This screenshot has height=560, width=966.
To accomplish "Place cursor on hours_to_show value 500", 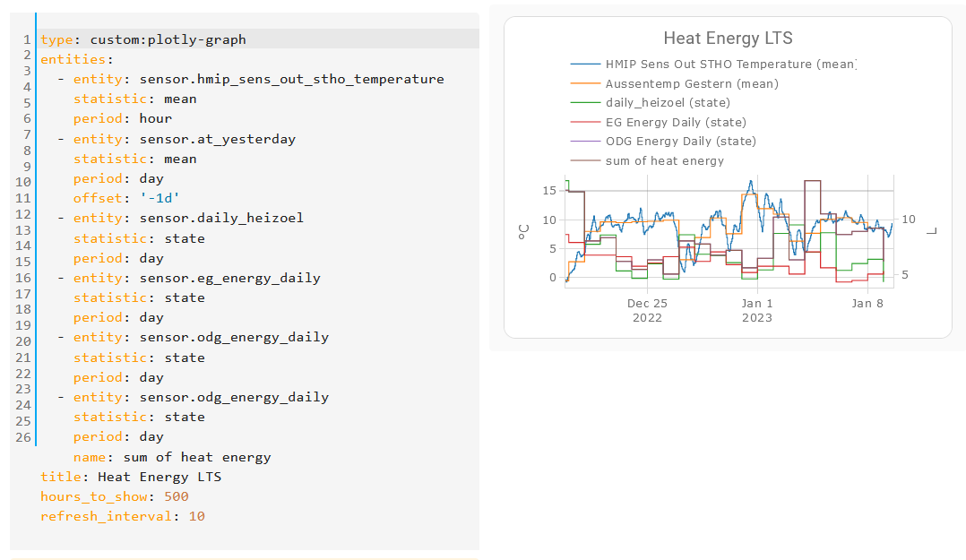I will coord(177,496).
